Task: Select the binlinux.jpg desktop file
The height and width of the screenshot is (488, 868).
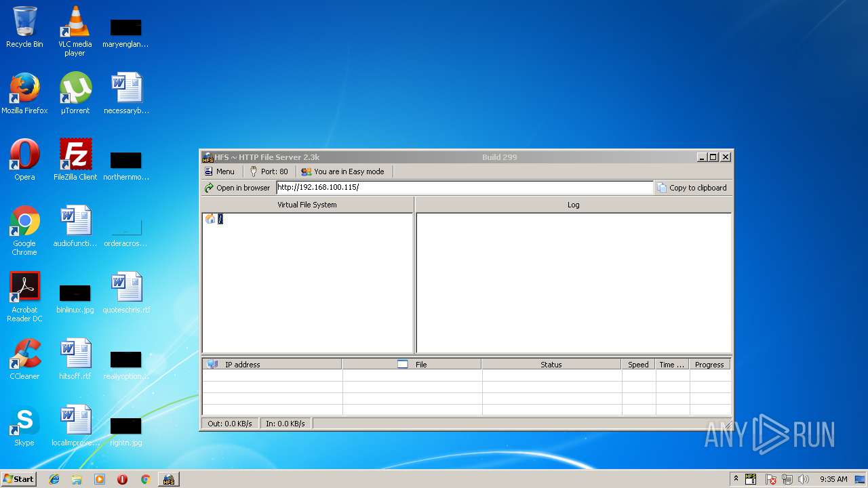Action: tap(75, 298)
